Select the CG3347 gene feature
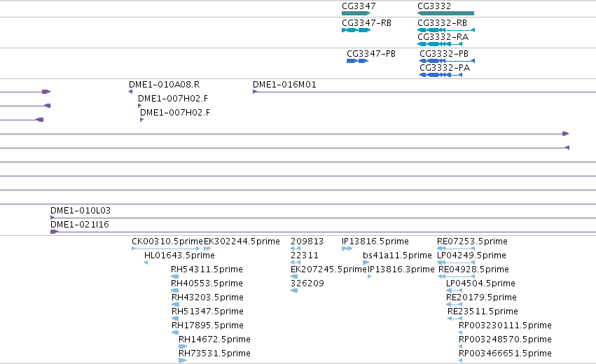 click(x=356, y=13)
